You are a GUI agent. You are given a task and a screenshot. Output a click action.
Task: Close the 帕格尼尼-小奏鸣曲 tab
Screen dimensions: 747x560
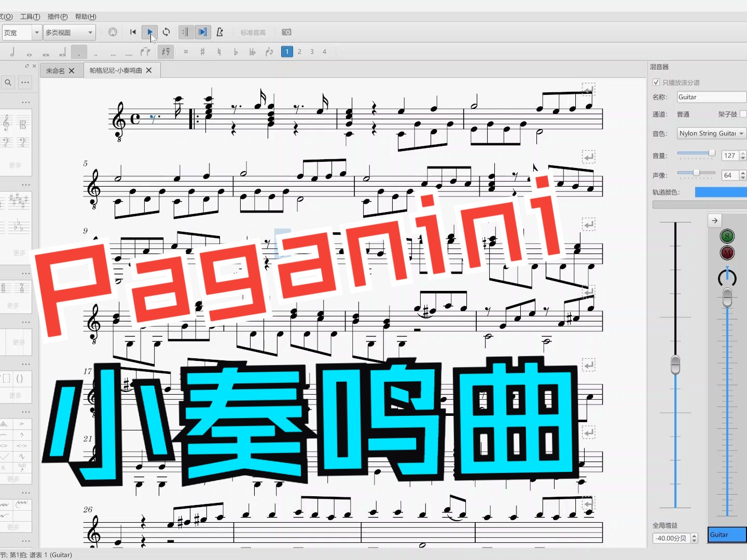149,70
